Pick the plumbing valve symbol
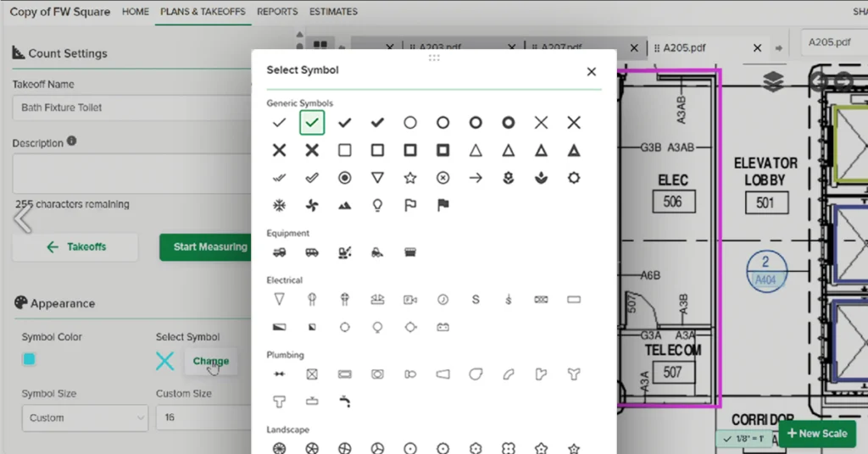This screenshot has height=454, width=868. coord(279,374)
